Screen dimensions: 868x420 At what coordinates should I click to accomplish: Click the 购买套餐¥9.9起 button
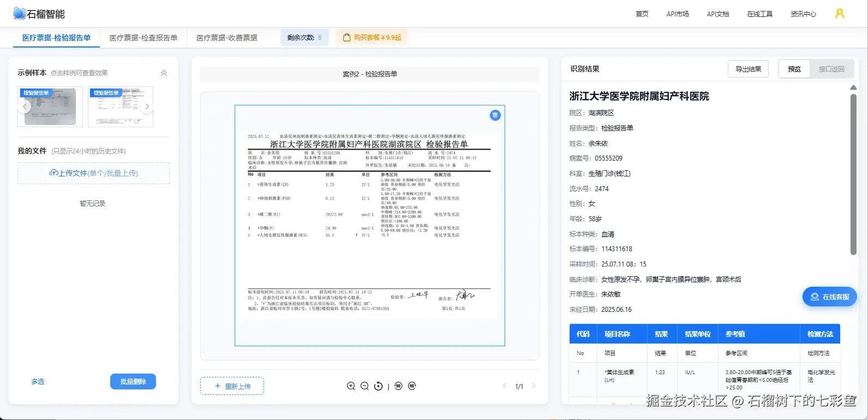coord(372,38)
